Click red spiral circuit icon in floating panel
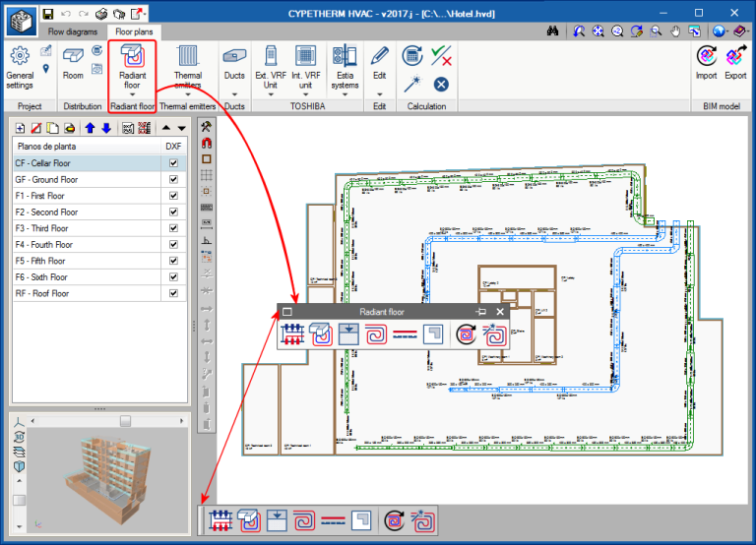 377,333
